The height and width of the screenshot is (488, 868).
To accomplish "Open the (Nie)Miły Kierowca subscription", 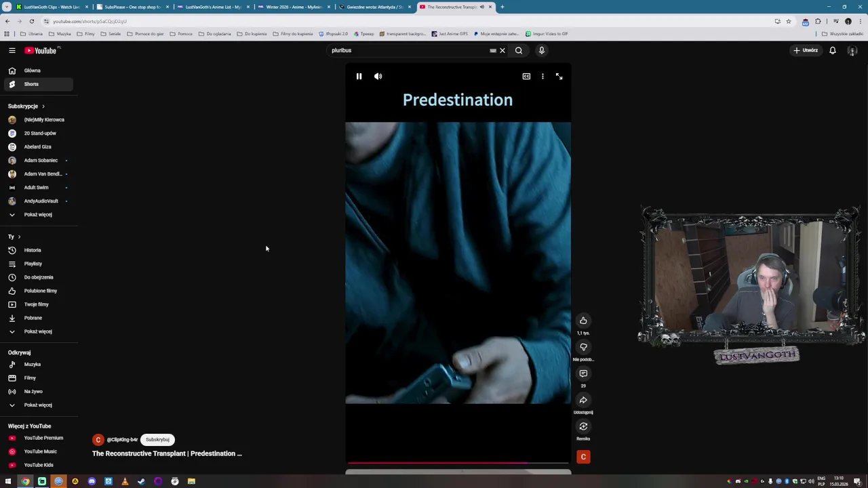I will click(38, 120).
